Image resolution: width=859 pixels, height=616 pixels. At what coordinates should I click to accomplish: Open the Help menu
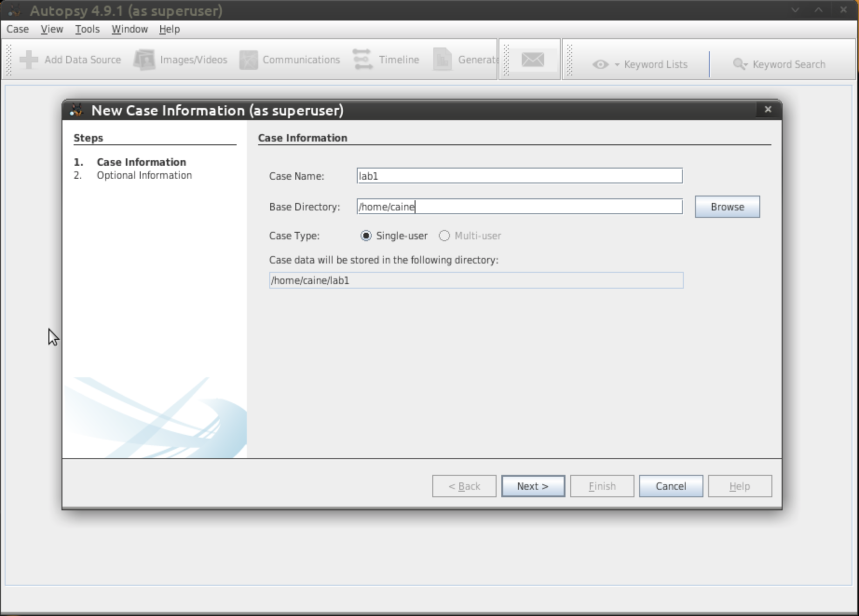[170, 29]
